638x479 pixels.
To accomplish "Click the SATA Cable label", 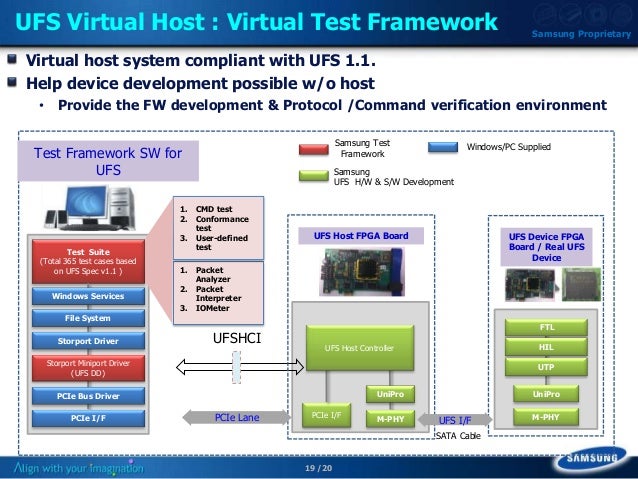I will (458, 436).
